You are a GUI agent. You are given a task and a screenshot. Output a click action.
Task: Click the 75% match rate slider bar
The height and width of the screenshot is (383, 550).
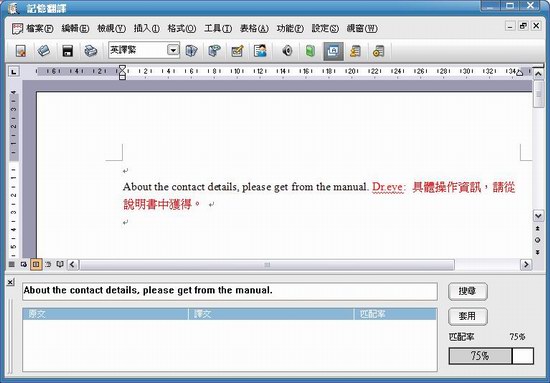pyautogui.click(x=491, y=356)
